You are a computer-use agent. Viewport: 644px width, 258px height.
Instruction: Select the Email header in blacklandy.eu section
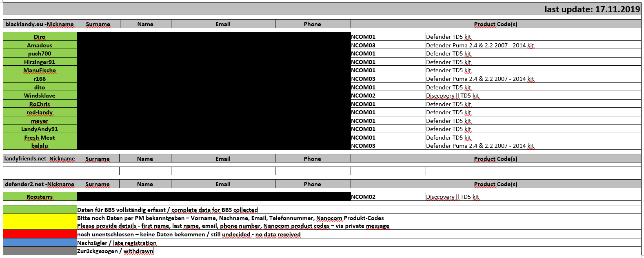[223, 24]
